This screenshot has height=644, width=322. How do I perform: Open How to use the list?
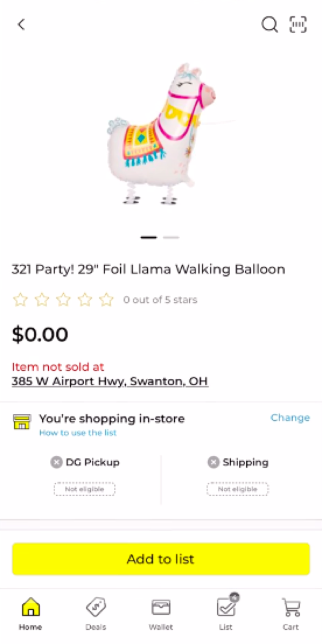pyautogui.click(x=78, y=433)
